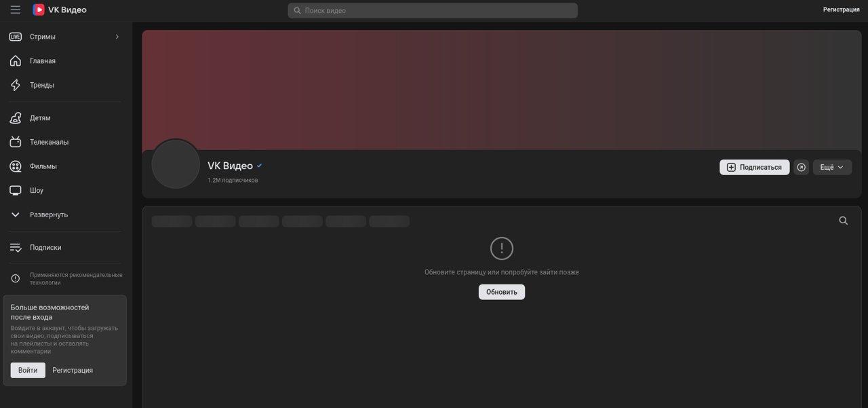Click the Подписаться subscribe button

(x=754, y=166)
